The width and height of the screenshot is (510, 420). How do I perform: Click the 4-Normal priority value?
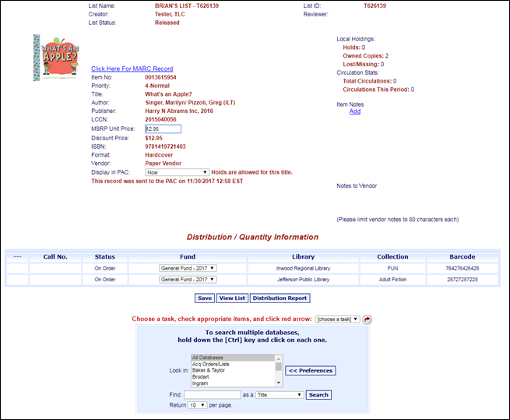coord(157,86)
